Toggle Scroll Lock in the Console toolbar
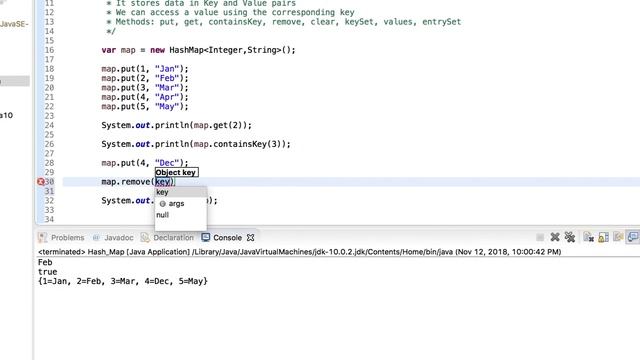Screen dimensions: 640x360 [603, 237]
